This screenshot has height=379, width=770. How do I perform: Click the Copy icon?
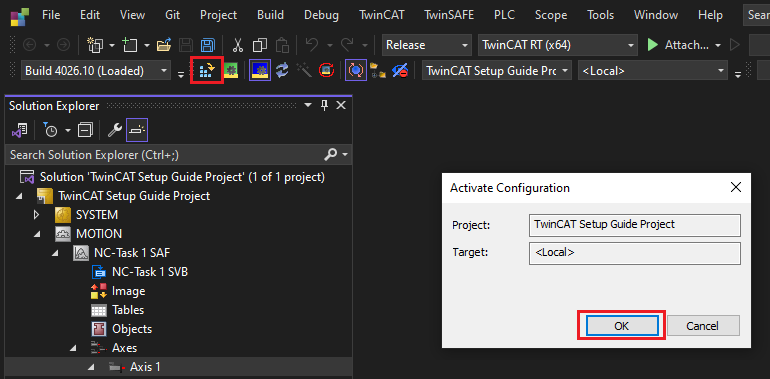click(x=259, y=45)
